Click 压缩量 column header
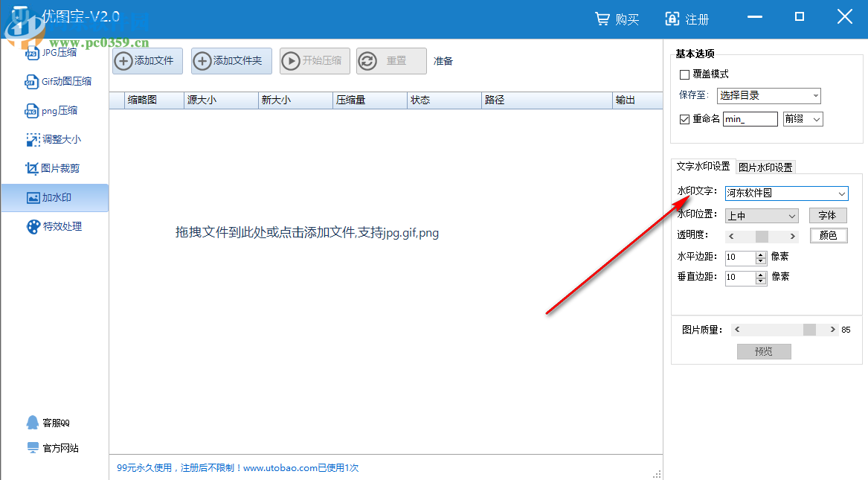This screenshot has width=868, height=480. [x=370, y=100]
